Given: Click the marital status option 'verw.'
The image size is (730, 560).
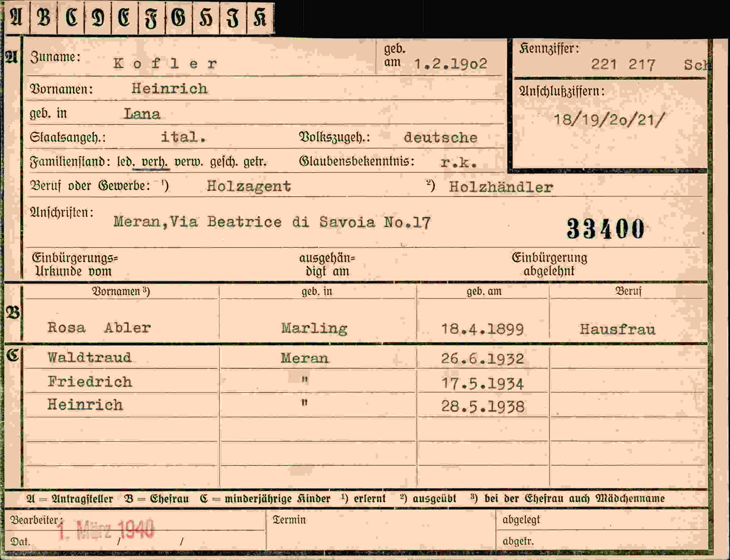Looking at the screenshot, I should coord(188,162).
